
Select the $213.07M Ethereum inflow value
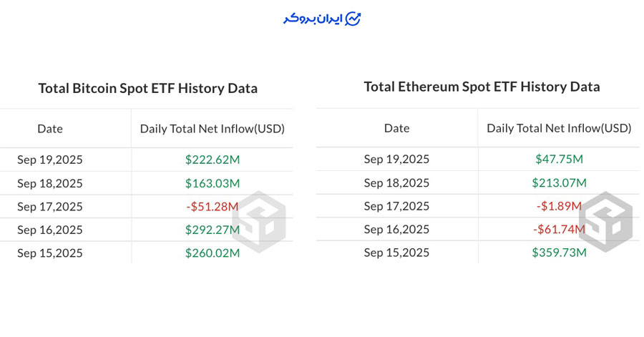(x=559, y=182)
